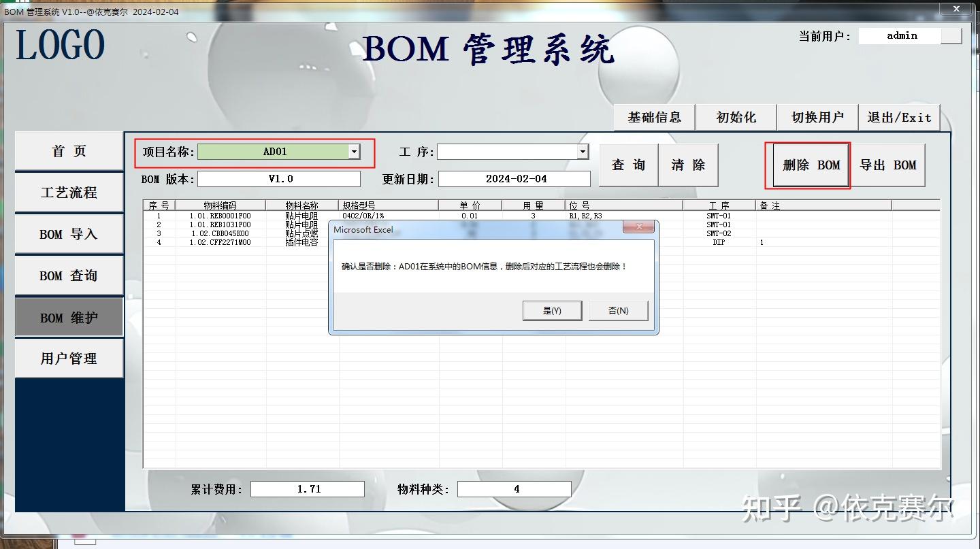Click 清除 to clear the form
The height and width of the screenshot is (549, 980).
click(688, 165)
